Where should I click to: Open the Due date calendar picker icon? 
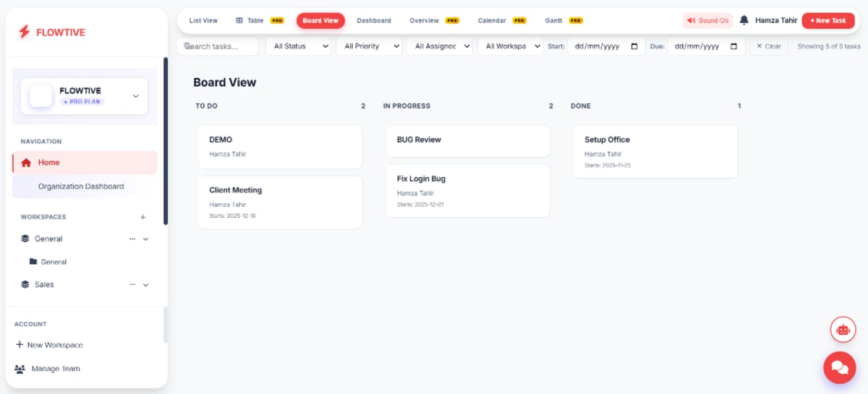[x=734, y=46]
